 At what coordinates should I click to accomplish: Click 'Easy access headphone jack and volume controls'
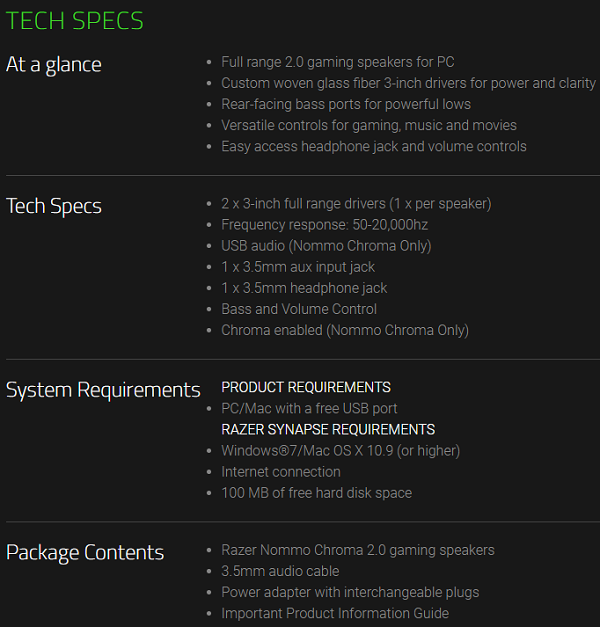point(373,146)
